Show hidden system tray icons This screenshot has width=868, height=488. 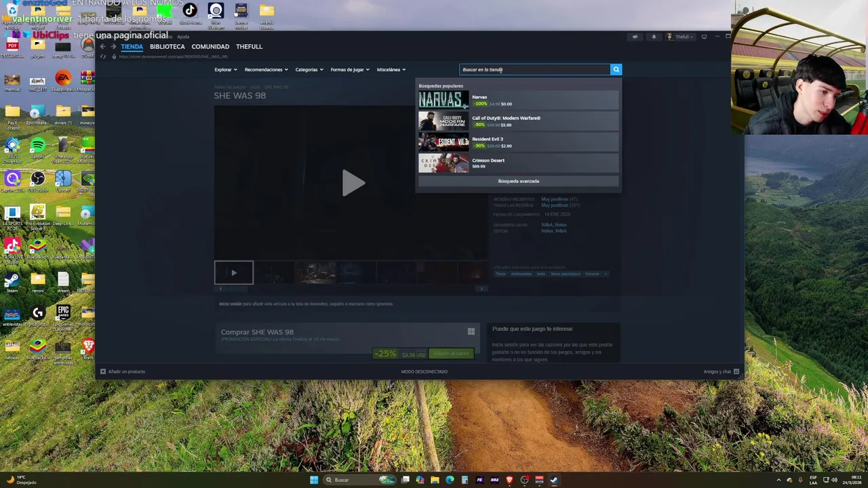pos(778,480)
